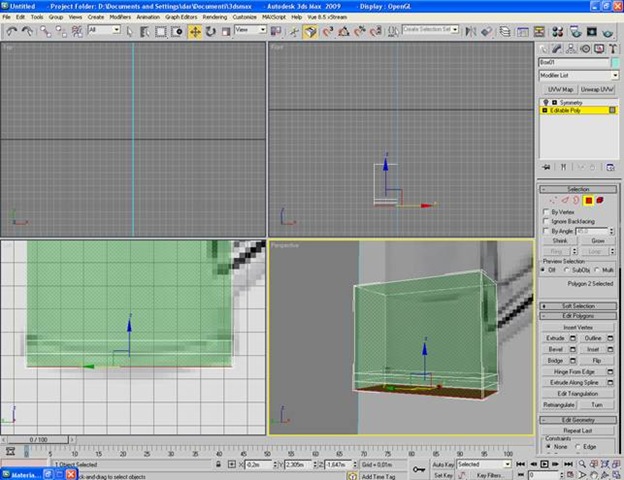
Task: Select the Polygon sub-object level icon
Action: [x=591, y=200]
